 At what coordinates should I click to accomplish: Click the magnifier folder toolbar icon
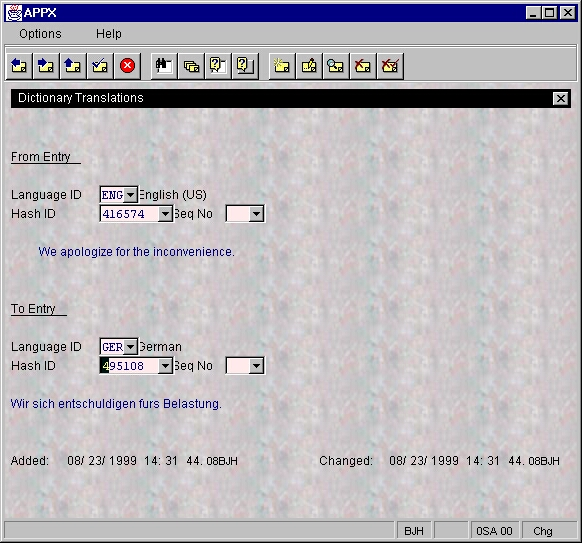point(336,66)
